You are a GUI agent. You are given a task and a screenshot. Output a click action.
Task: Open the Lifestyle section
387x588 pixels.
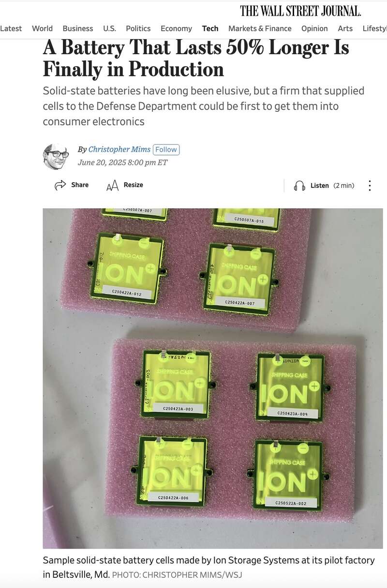(x=375, y=29)
